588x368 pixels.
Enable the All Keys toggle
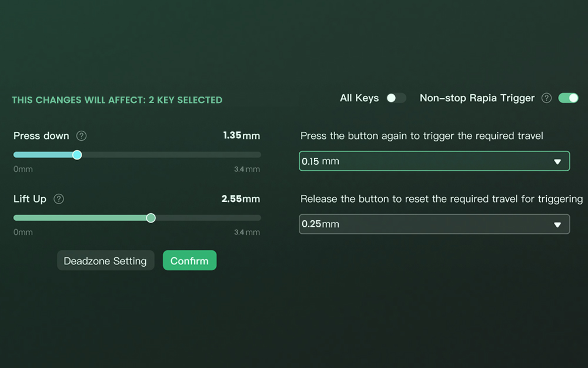pos(396,98)
